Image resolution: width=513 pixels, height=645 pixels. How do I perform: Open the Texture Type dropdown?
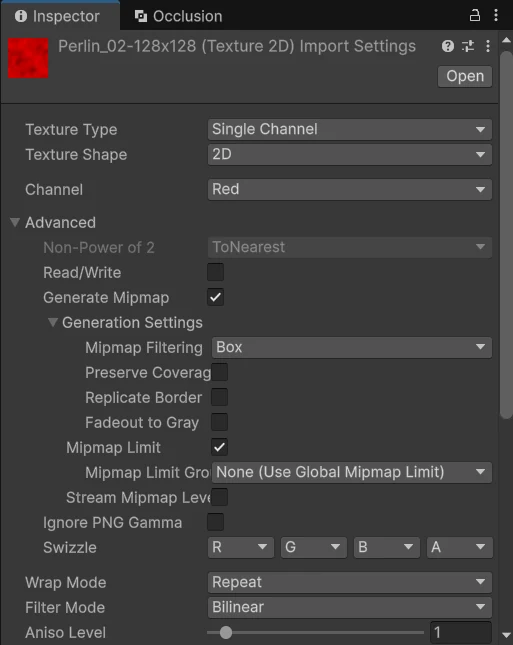350,129
